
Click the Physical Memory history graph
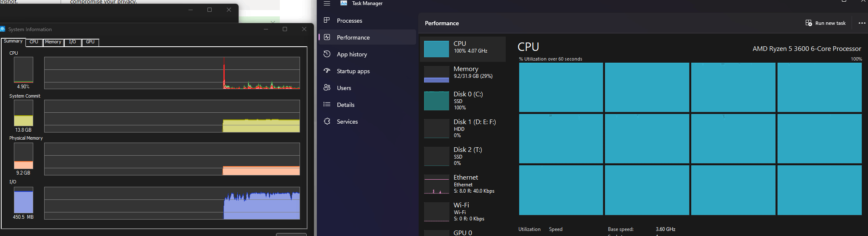172,159
